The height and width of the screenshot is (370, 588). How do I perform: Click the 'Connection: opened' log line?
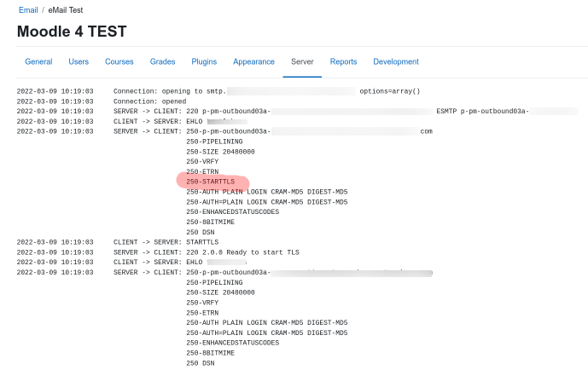(x=149, y=101)
